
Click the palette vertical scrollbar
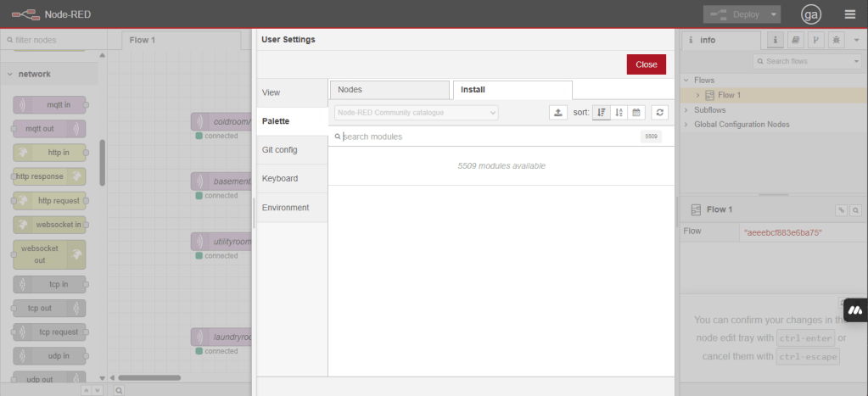click(102, 163)
